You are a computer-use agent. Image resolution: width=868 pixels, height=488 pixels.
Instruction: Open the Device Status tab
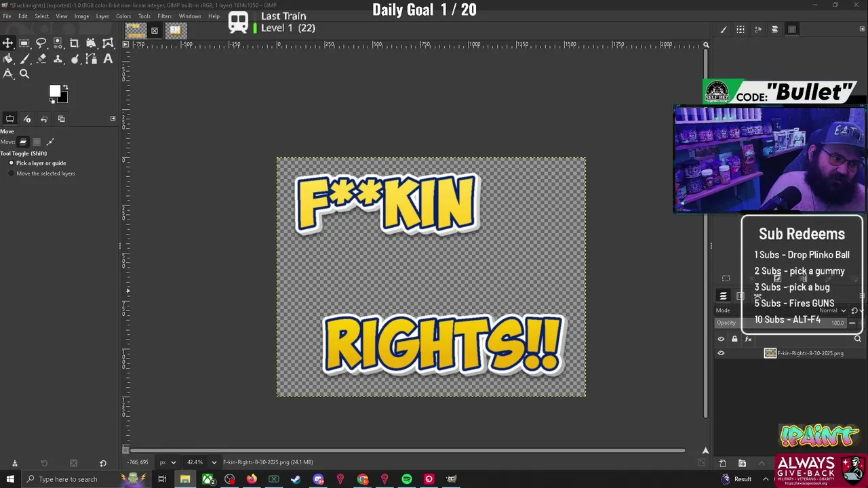pos(27,119)
